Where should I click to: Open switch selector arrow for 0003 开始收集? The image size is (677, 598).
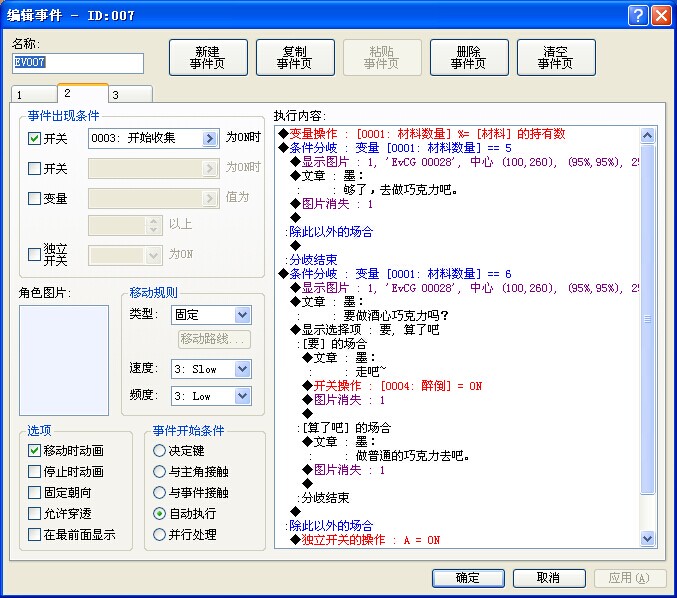(x=209, y=138)
